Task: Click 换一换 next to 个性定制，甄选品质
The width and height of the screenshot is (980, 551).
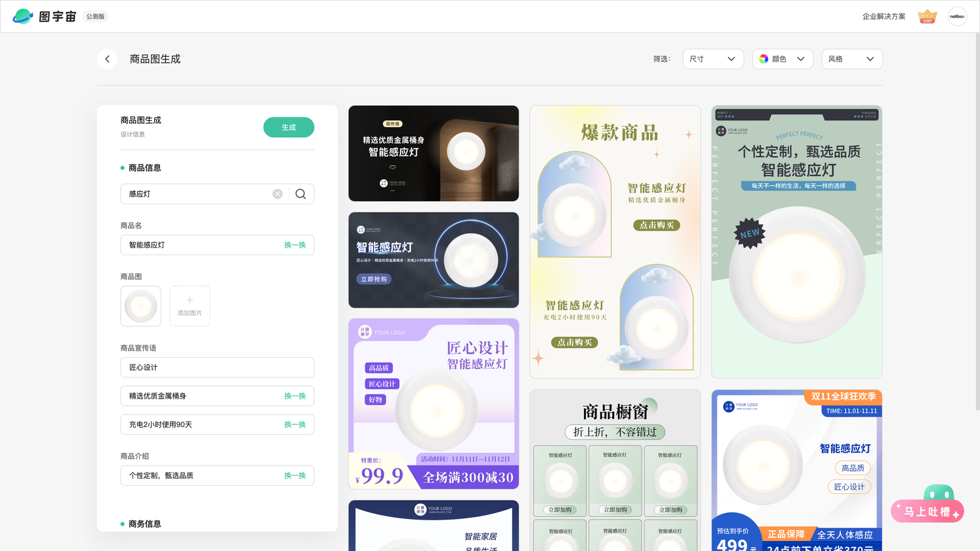Action: coord(295,476)
